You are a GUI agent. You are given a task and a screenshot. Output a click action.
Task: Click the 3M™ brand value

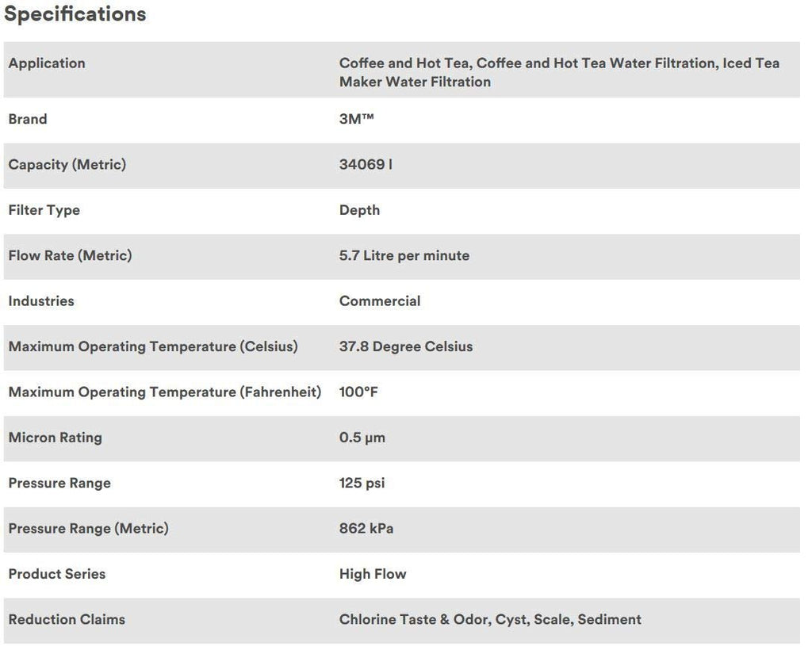coord(356,119)
